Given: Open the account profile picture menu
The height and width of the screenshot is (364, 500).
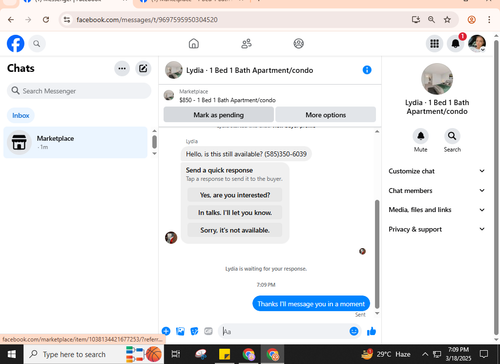Looking at the screenshot, I should 477,44.
